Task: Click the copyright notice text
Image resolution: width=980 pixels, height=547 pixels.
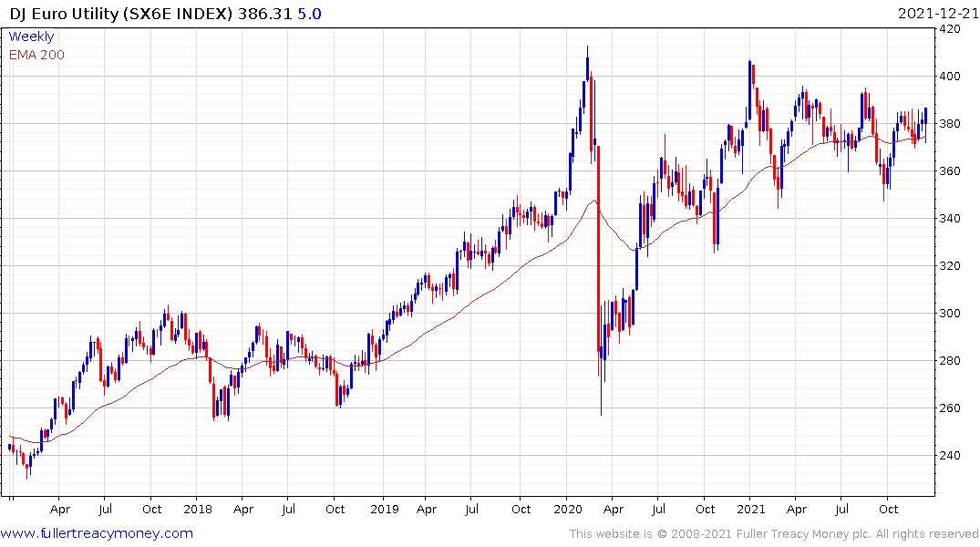Action: tap(774, 534)
